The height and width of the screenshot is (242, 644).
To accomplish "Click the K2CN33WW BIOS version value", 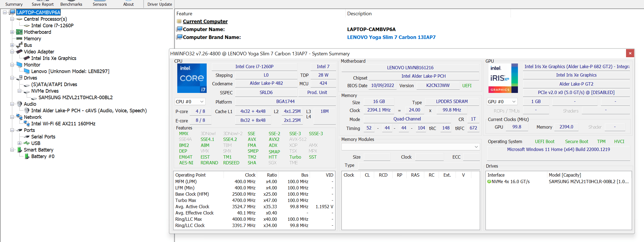I will (x=438, y=86).
